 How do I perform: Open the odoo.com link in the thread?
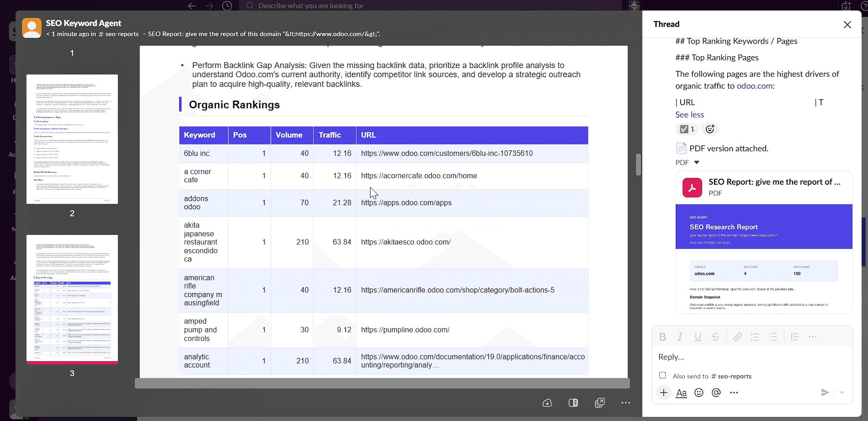(x=755, y=86)
